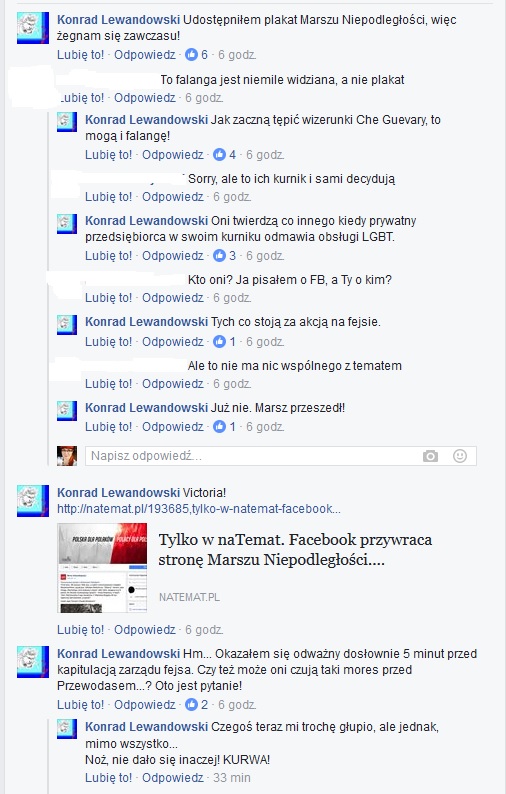Click inside the "Napisz odpowiedź..." field
The image size is (506, 794).
click(x=253, y=456)
